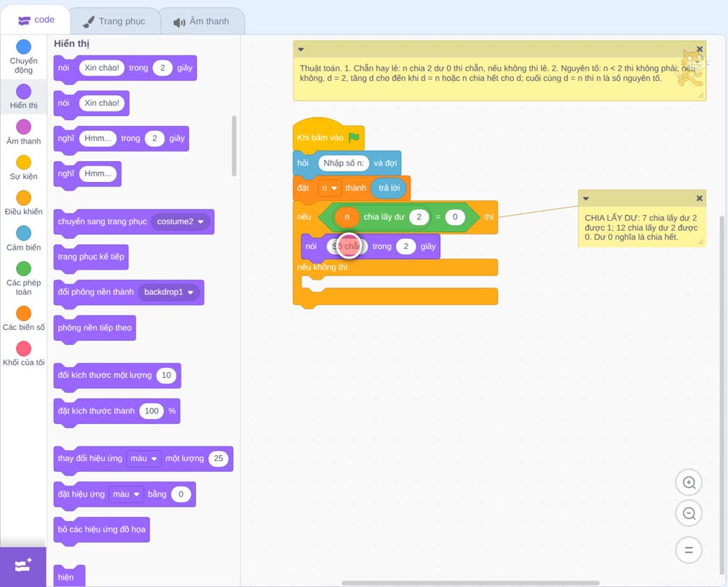Click the green flag on the hat block

355,137
